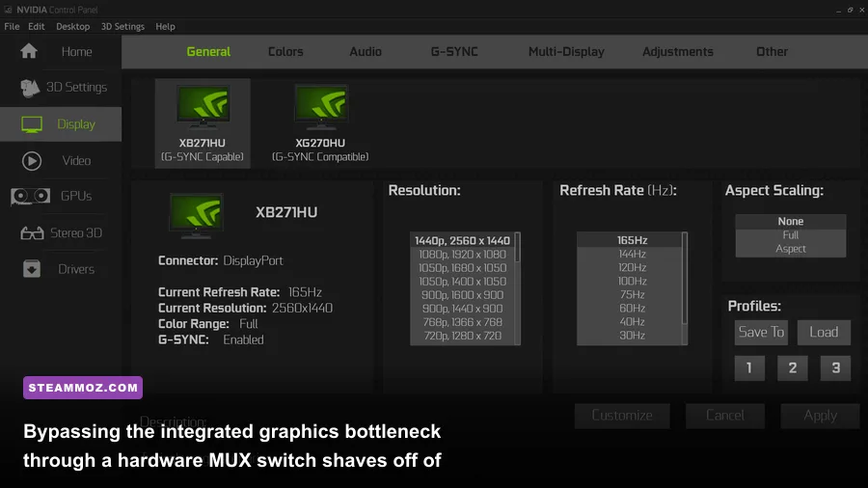The width and height of the screenshot is (868, 488).
Task: Choose 60Hz refresh rate
Action: [x=632, y=309]
